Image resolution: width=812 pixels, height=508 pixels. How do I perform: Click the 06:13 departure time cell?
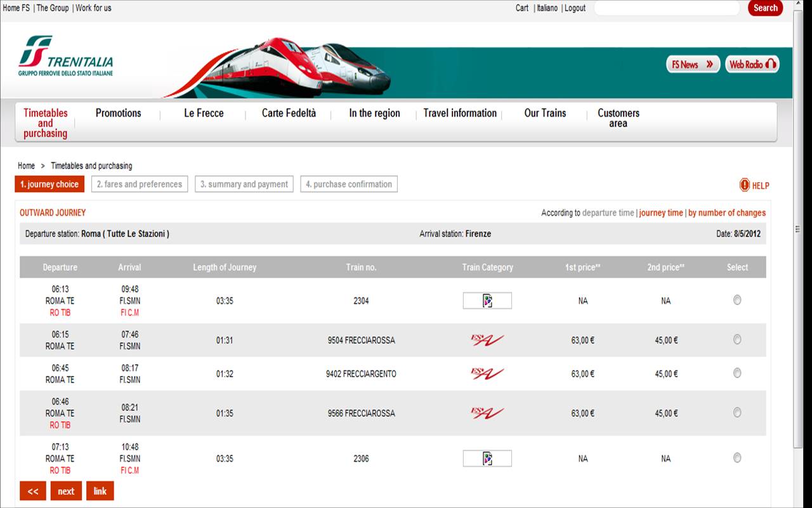60,289
